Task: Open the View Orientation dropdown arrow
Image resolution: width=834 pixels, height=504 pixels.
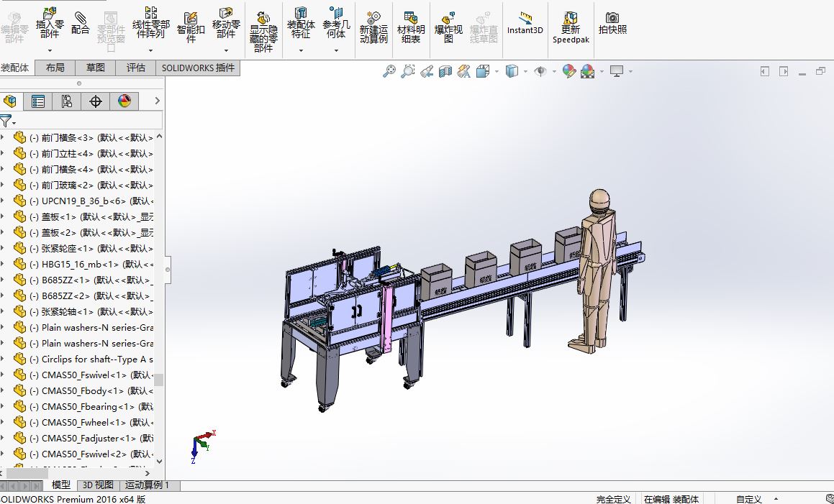Action: click(x=497, y=71)
